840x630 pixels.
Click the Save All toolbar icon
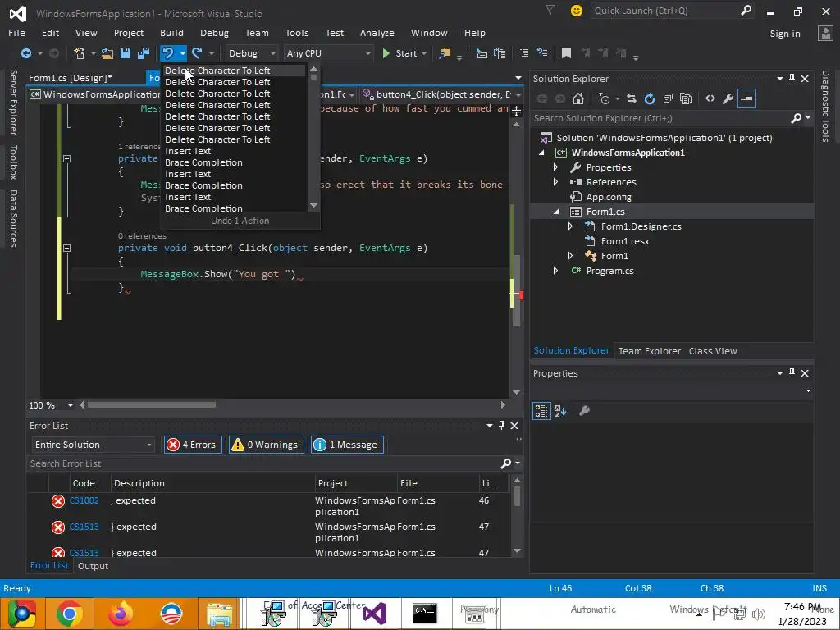(143, 53)
